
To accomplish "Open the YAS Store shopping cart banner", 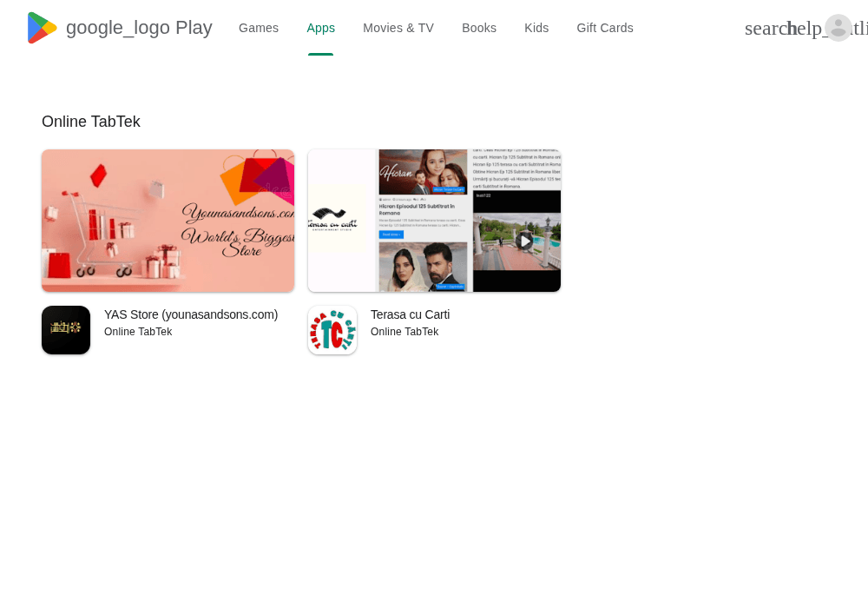I will [x=168, y=221].
